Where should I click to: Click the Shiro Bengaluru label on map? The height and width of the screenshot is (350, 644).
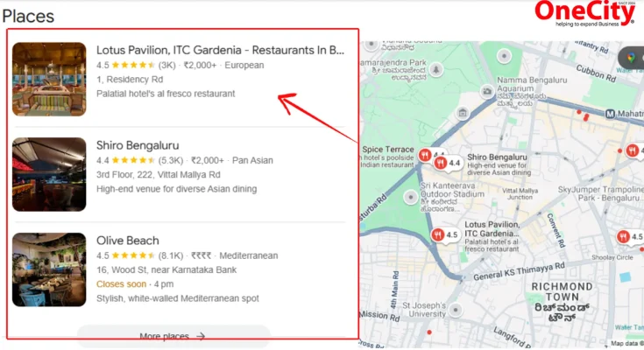coord(497,157)
